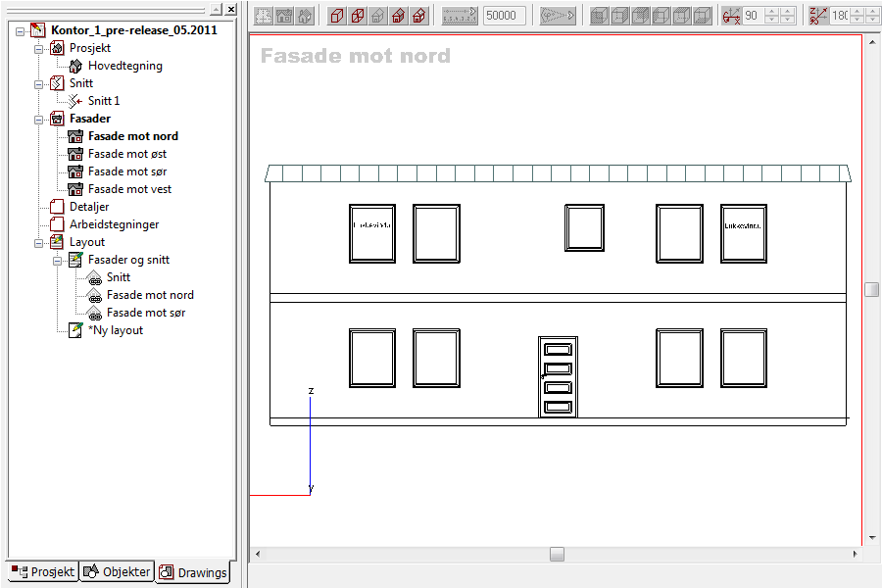This screenshot has width=882, height=588.
Task: Collapse the Layout tree node
Action: click(38, 243)
